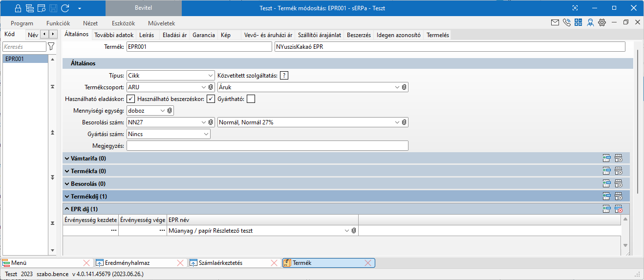644x280 pixels.
Task: Open the Funkciók menu
Action: [x=58, y=23]
